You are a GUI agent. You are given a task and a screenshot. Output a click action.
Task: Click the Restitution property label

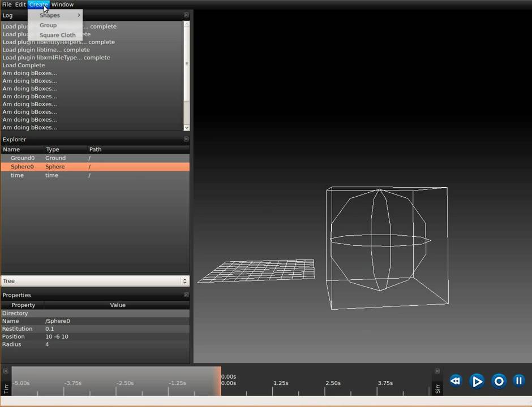[17, 329]
